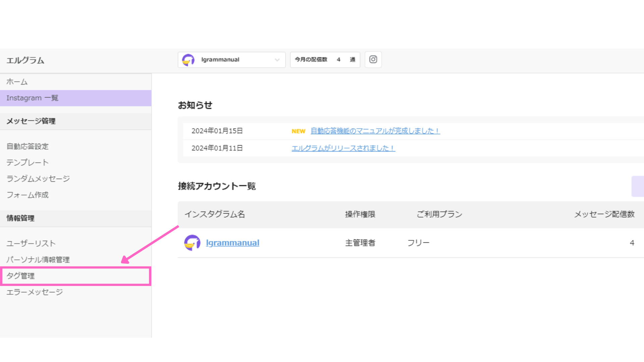Viewport: 644px width, 362px height.
Task: Click the エルグラム logo title
Action: coord(25,61)
